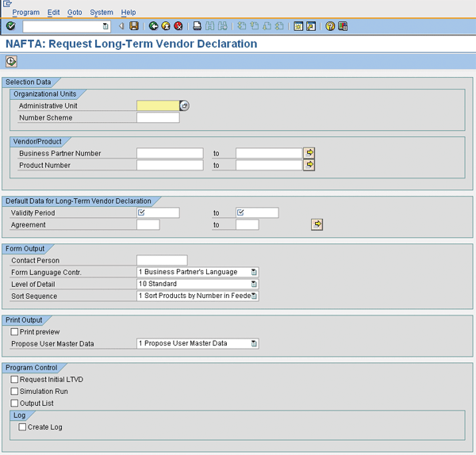Click the Print icon in toolbar
The image size is (476, 455).
click(197, 26)
